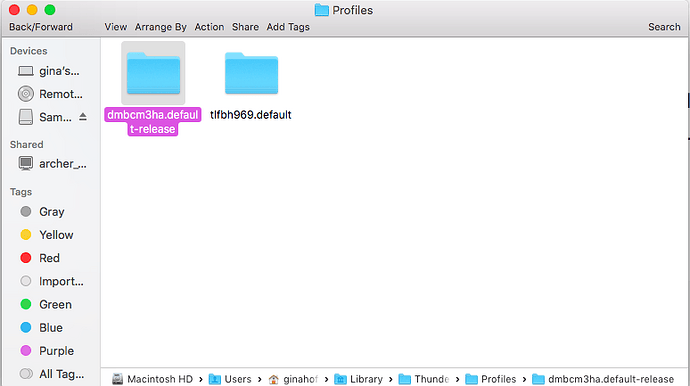Select the dmbcm3ha.default-release folder icon
Screen dimensions: 690x386
click(153, 73)
